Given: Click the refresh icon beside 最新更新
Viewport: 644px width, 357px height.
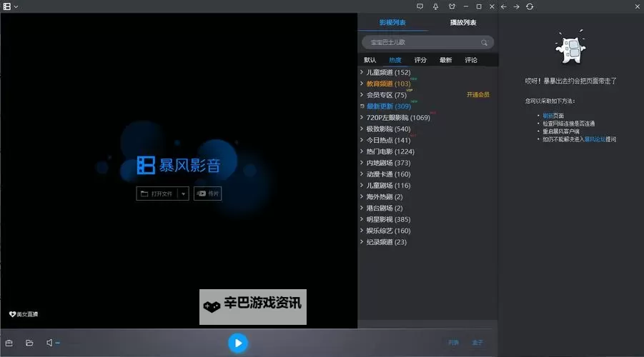Looking at the screenshot, I should point(362,106).
